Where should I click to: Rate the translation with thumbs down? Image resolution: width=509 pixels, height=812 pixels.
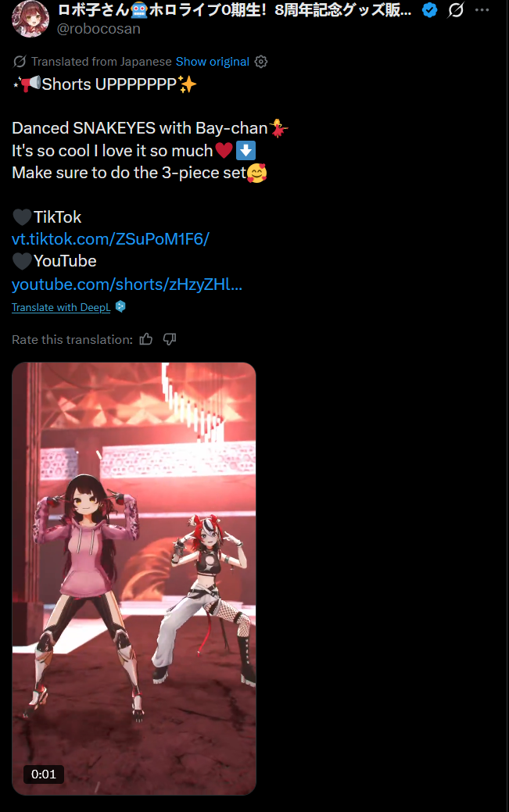(170, 339)
